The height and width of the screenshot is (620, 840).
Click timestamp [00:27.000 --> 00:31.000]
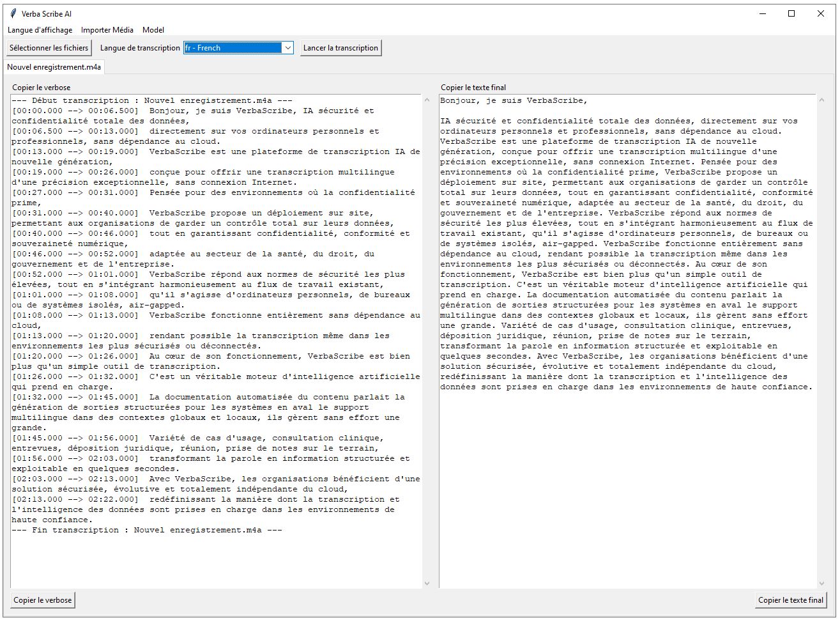click(x=75, y=192)
